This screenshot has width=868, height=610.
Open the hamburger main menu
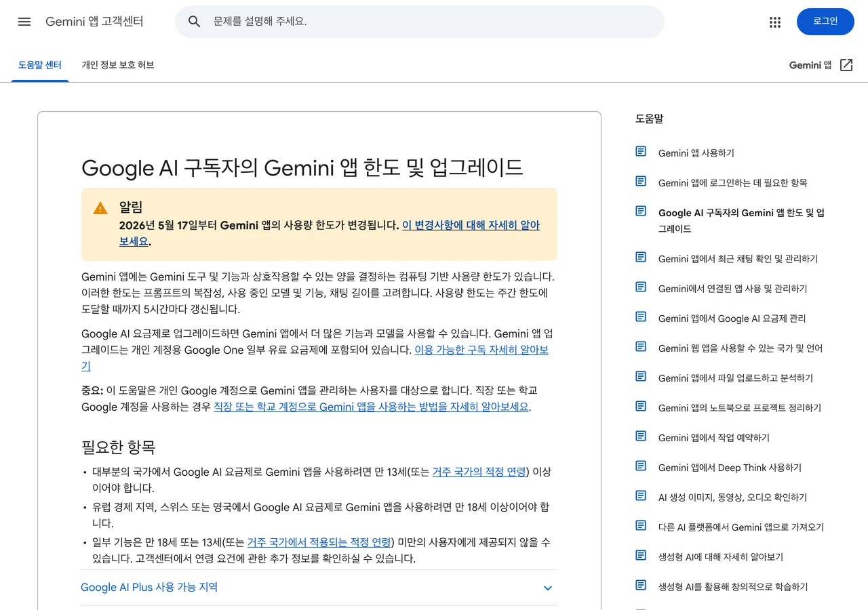pyautogui.click(x=24, y=22)
